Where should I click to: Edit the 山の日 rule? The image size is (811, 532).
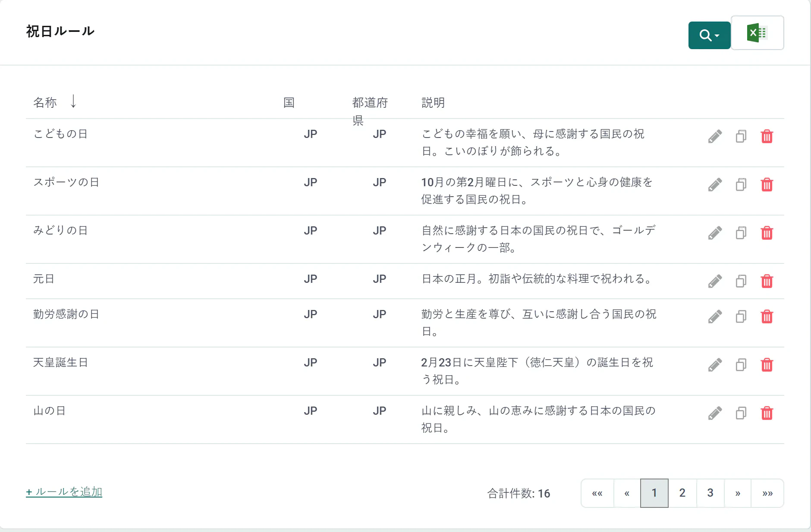coord(715,413)
